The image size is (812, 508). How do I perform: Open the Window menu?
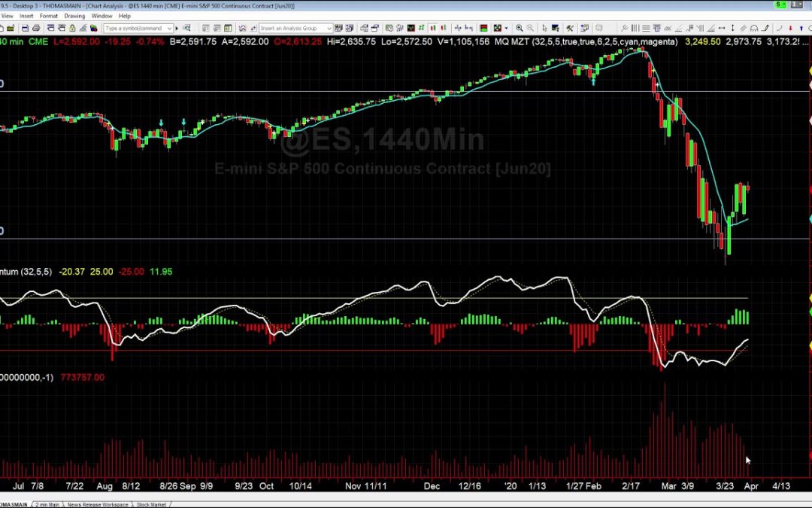(x=101, y=16)
